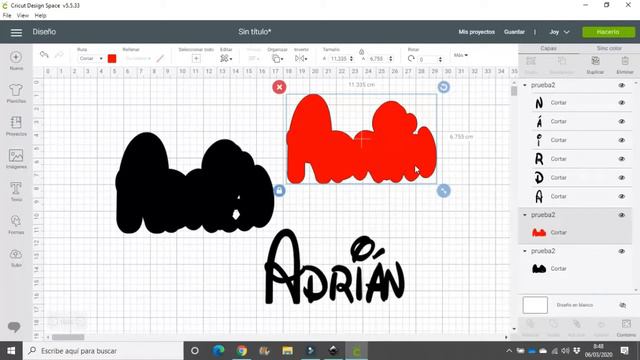
Task: Click the rotate handle on red shape
Action: pyautogui.click(x=443, y=87)
